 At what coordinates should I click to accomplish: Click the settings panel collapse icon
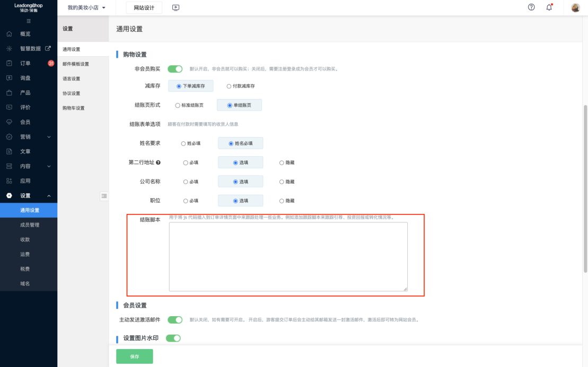point(104,196)
